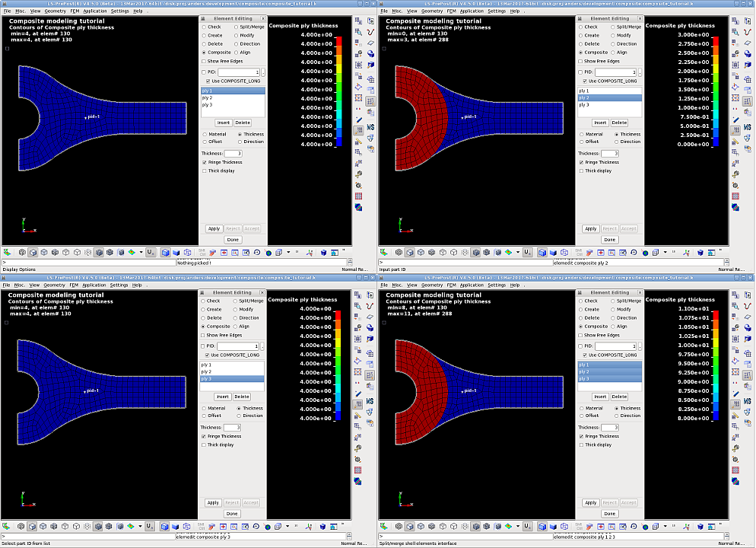Screen dimensions: 756x548
Task: Open fringe dropdown arrow in top-left bottom toolbar
Action: (x=141, y=252)
